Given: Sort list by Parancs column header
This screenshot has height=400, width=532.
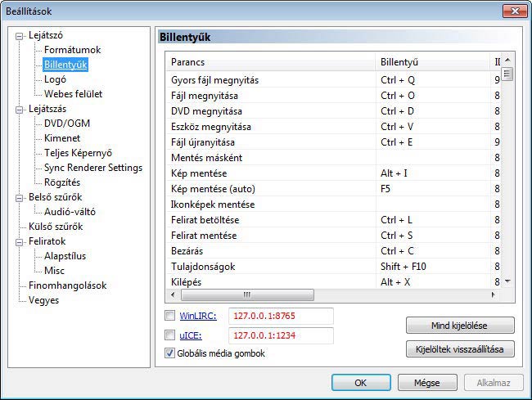Looking at the screenshot, I should point(270,61).
